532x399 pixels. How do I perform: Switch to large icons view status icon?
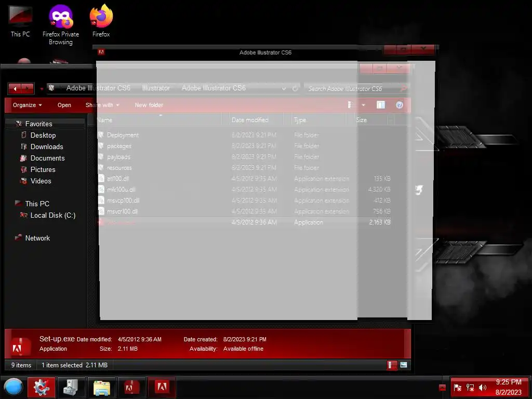(x=403, y=365)
